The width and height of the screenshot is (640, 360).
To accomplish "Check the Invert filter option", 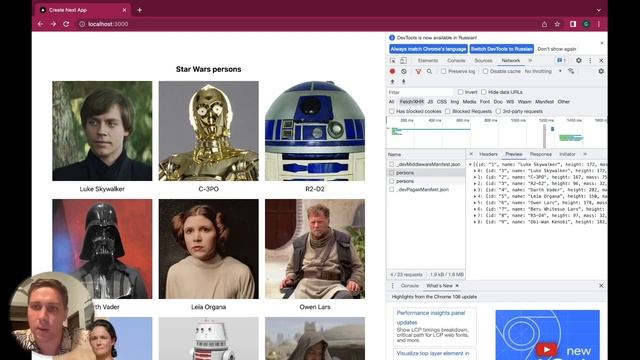I will [460, 92].
